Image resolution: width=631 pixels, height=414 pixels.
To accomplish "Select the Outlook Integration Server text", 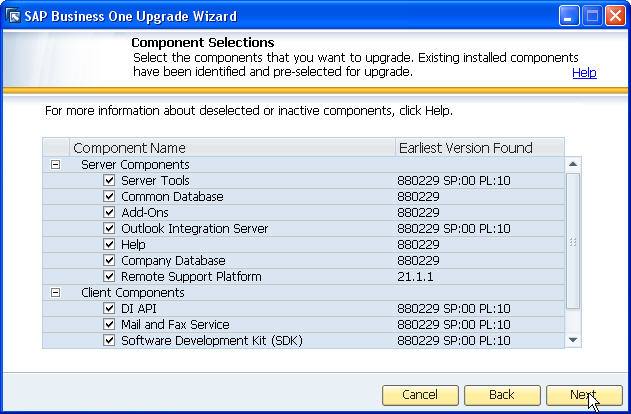I will click(195, 229).
